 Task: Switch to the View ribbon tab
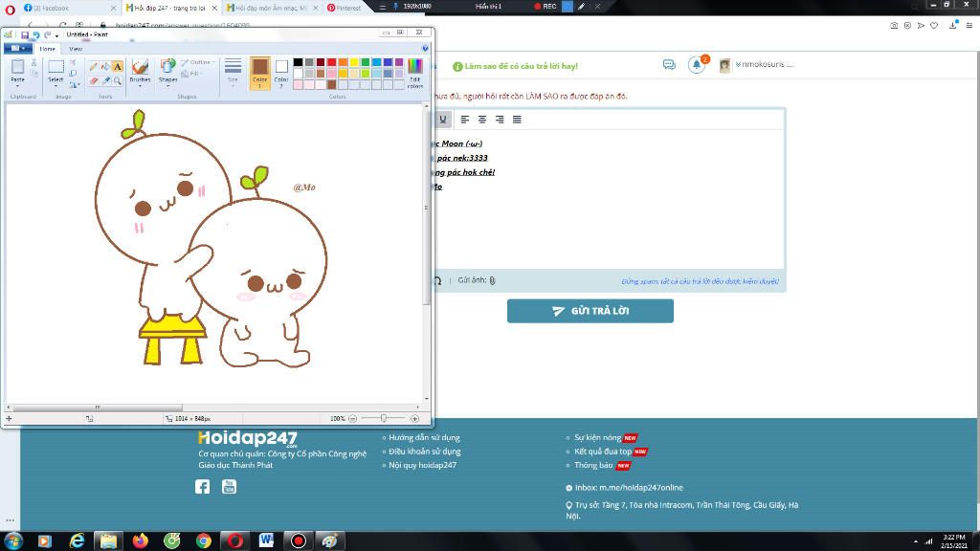click(76, 49)
